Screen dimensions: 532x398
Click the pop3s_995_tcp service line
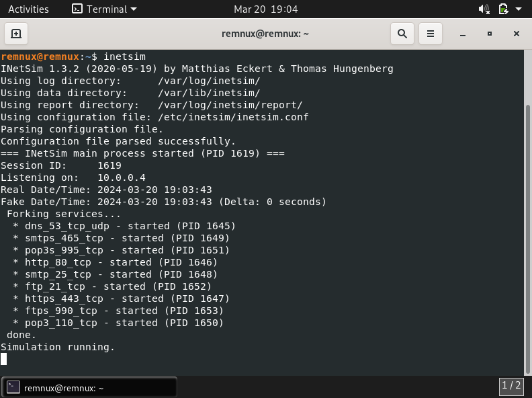pos(121,250)
